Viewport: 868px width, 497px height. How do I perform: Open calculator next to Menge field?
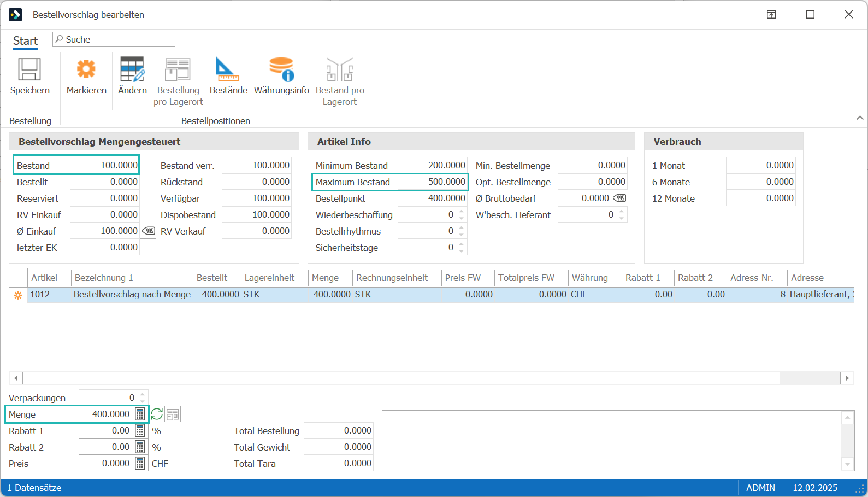click(x=140, y=414)
